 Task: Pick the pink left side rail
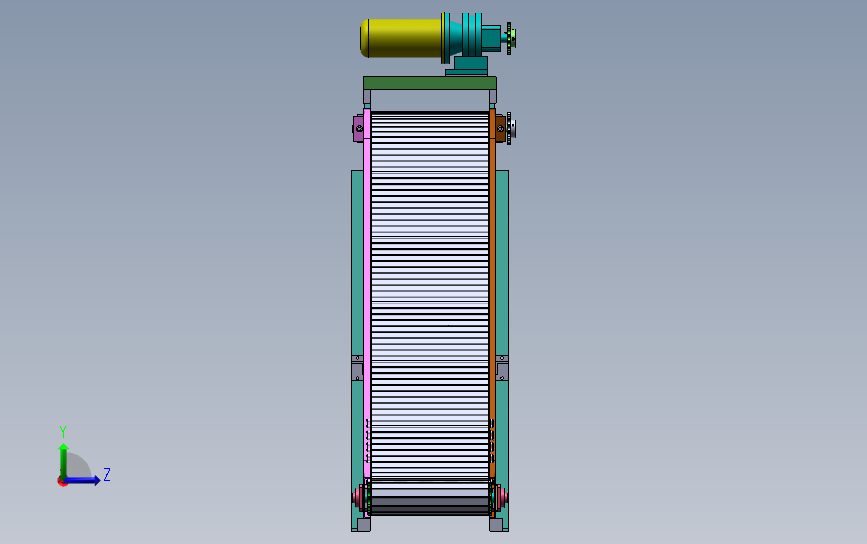pyautogui.click(x=367, y=293)
